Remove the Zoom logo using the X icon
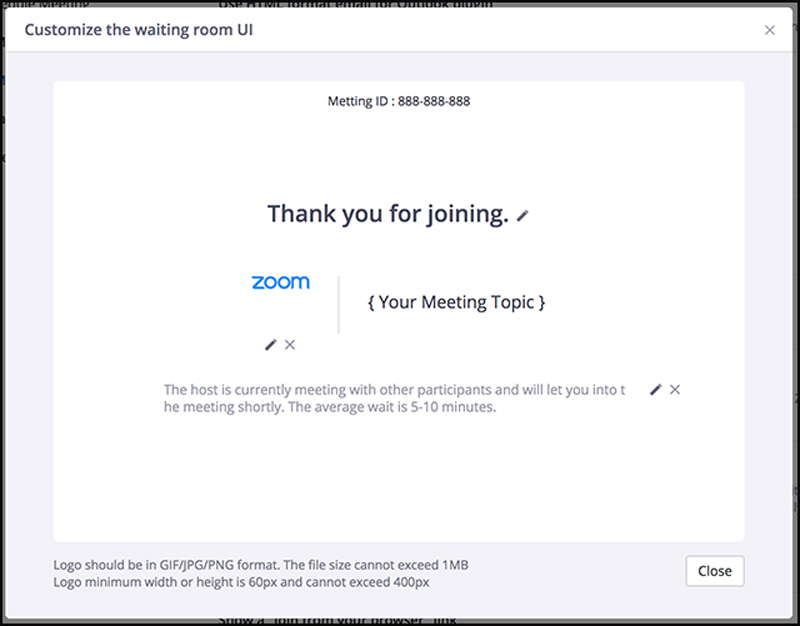This screenshot has width=800, height=626. click(x=290, y=344)
